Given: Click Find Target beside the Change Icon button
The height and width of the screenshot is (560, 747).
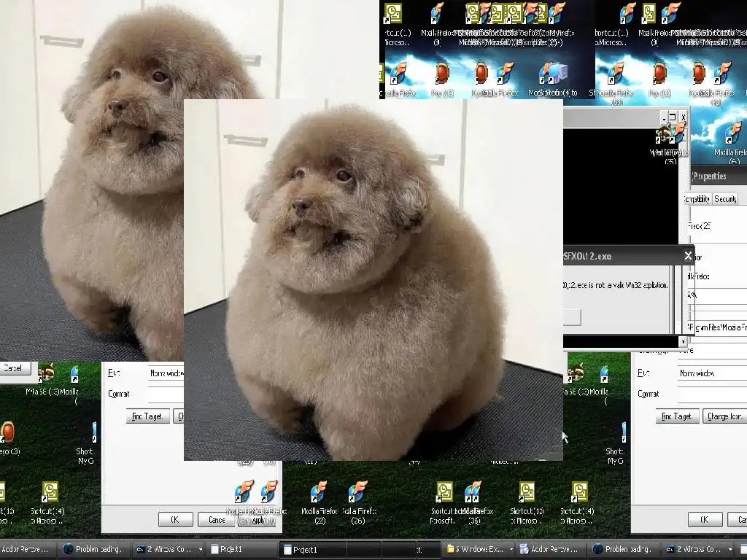Looking at the screenshot, I should pos(677,416).
